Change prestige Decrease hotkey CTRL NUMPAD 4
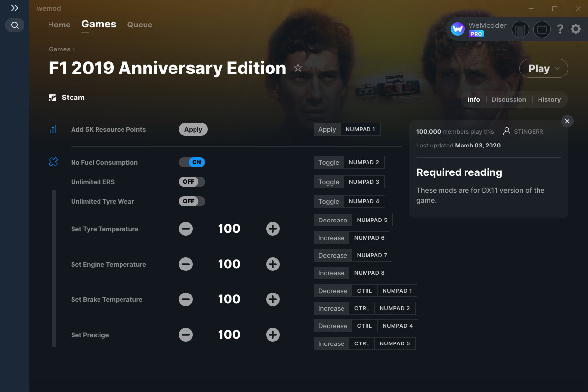588x392 pixels. pos(385,326)
